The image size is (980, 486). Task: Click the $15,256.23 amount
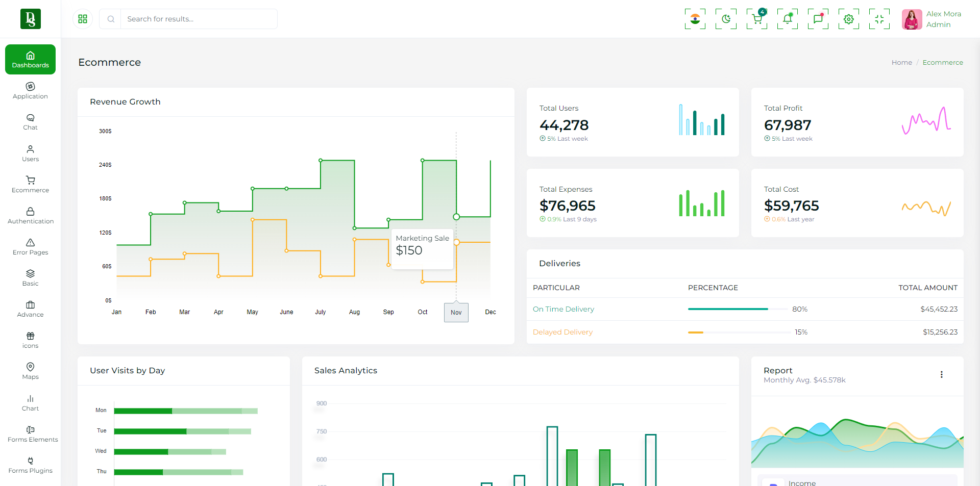(940, 332)
